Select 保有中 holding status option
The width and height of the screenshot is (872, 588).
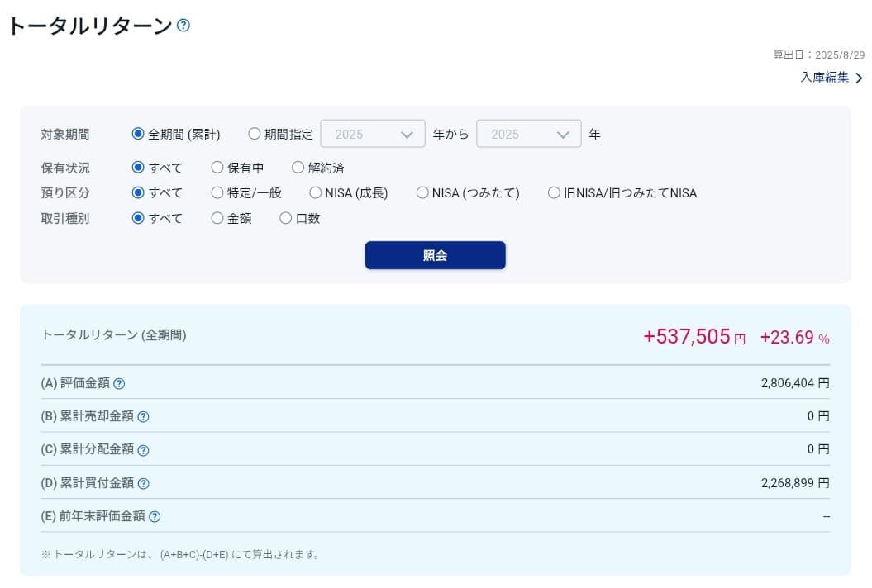pos(217,168)
